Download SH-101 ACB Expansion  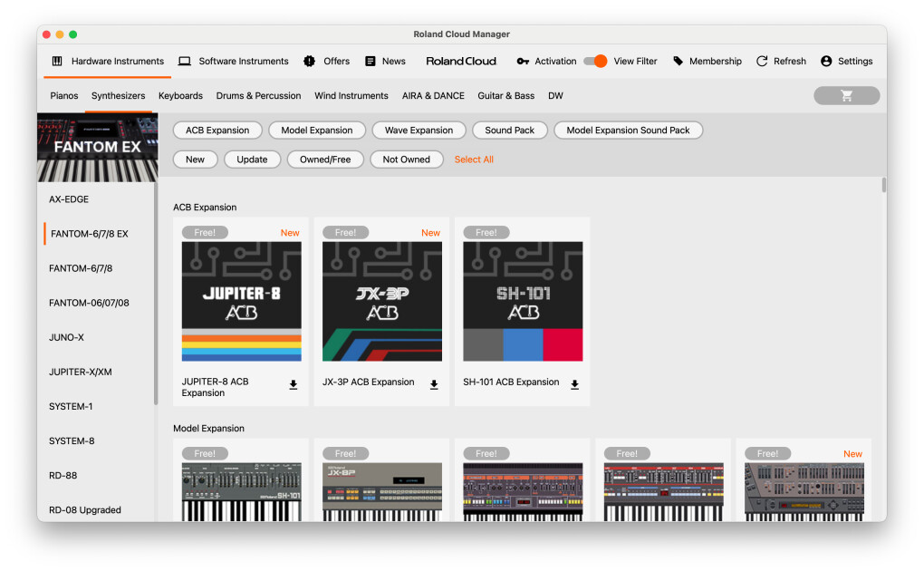[x=575, y=385]
